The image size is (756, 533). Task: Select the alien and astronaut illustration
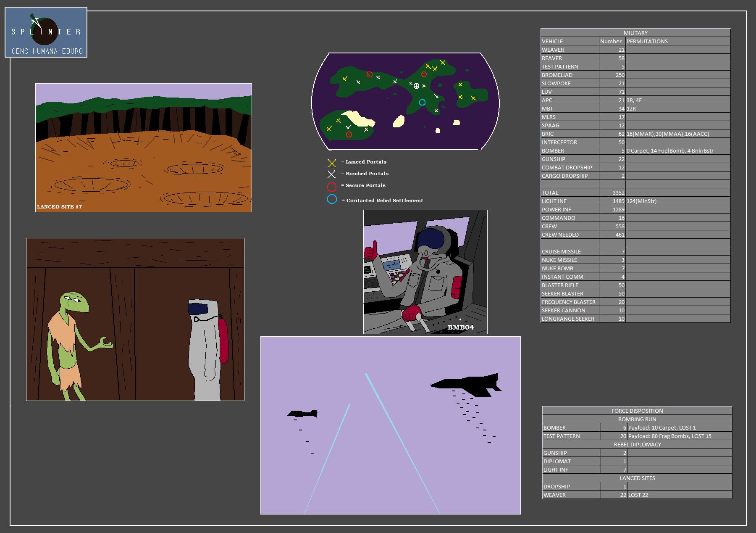(x=135, y=319)
